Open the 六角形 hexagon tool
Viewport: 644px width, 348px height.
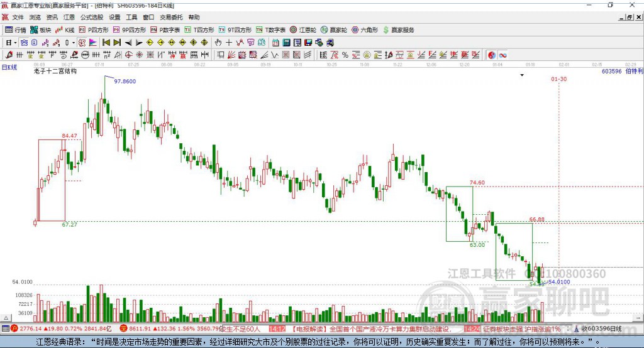click(x=365, y=30)
